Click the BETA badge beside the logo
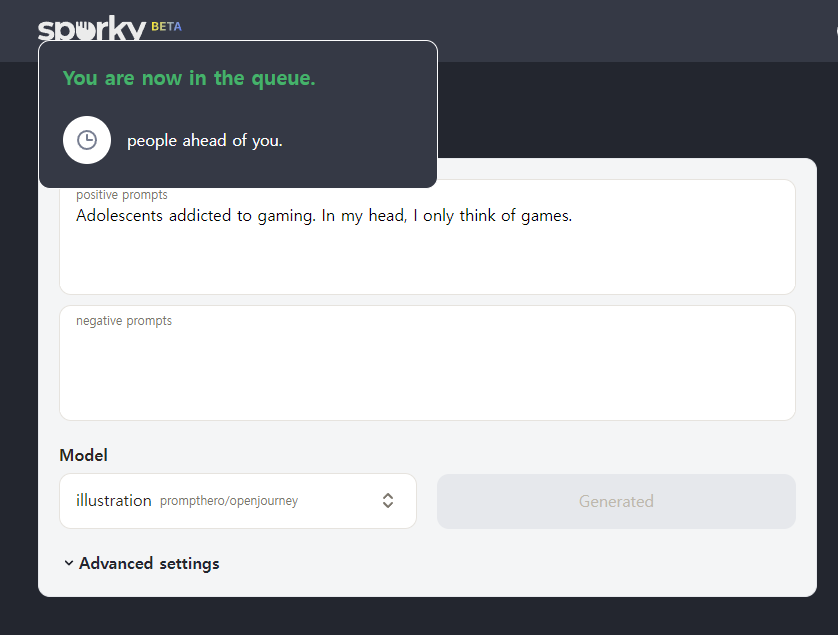Screen dimensions: 838x635 (166, 27)
